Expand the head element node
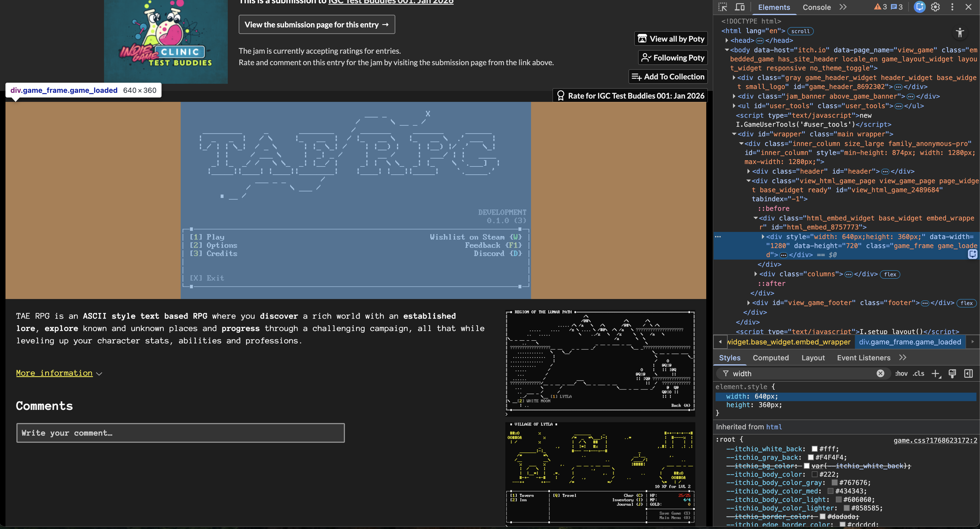Viewport: 980px width, 529px height. (727, 40)
